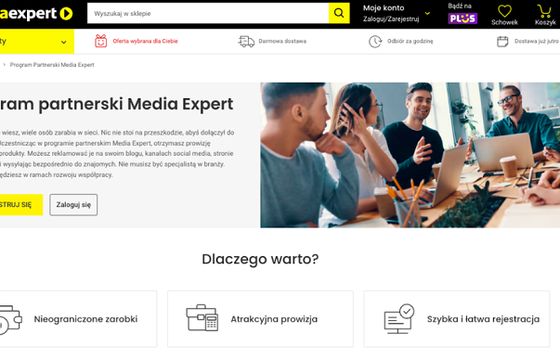Click the 'Bądź na' label above PLUS
The height and width of the screenshot is (360, 560).
point(460,6)
